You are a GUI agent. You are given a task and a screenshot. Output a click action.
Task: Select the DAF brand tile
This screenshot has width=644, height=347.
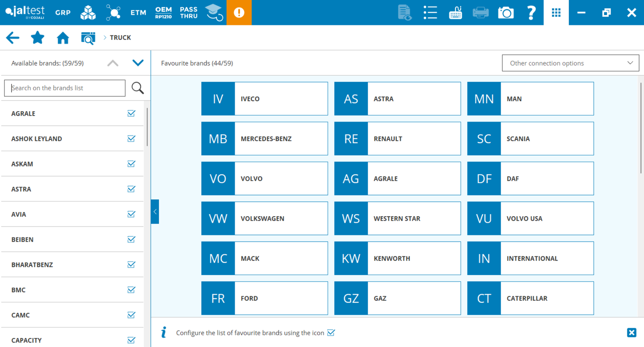[530, 179]
